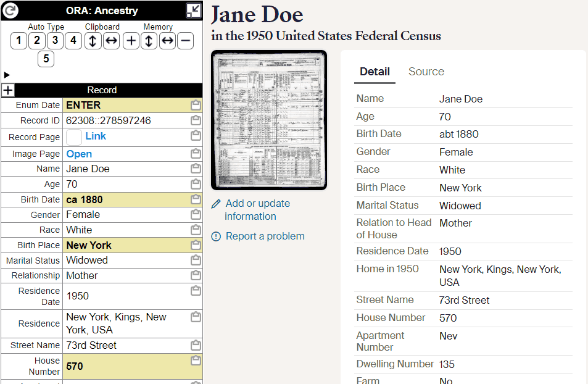Click the 'Jane Doe' page heading
The height and width of the screenshot is (384, 588).
[257, 15]
